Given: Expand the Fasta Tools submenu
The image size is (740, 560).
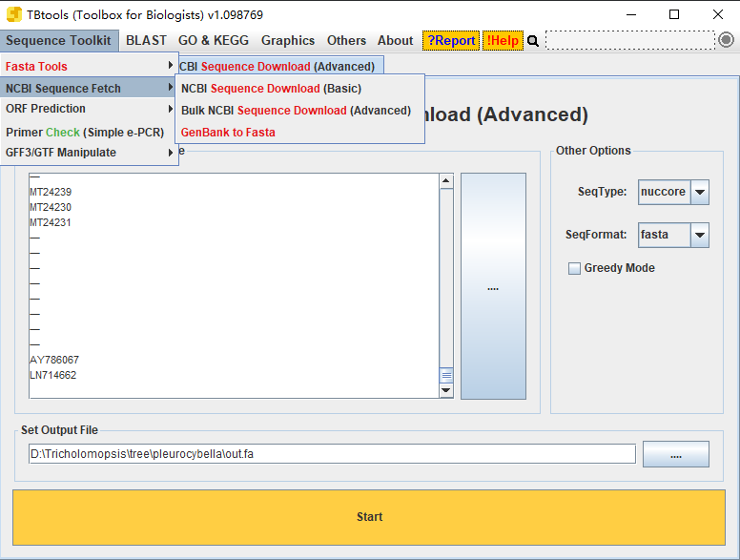Looking at the screenshot, I should (x=89, y=67).
